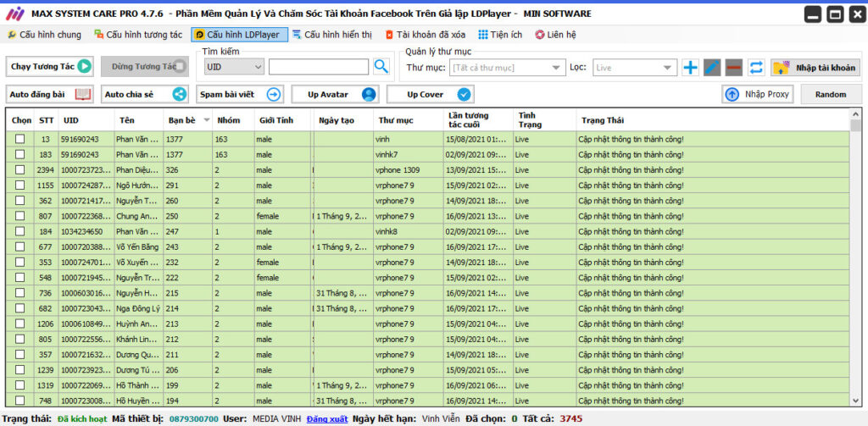This screenshot has width=868, height=426.
Task: Click the search magnifier icon
Action: point(381,67)
